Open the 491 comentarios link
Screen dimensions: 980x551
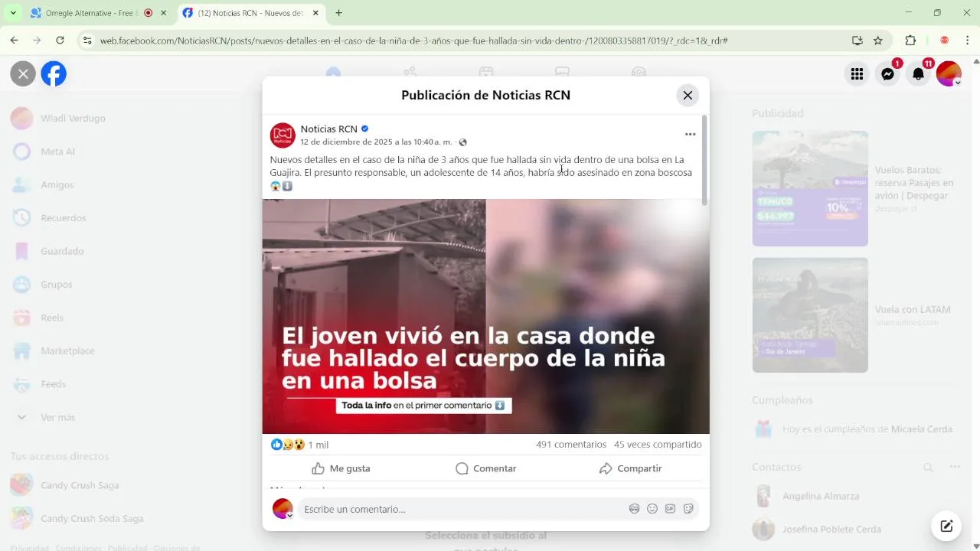571,445
